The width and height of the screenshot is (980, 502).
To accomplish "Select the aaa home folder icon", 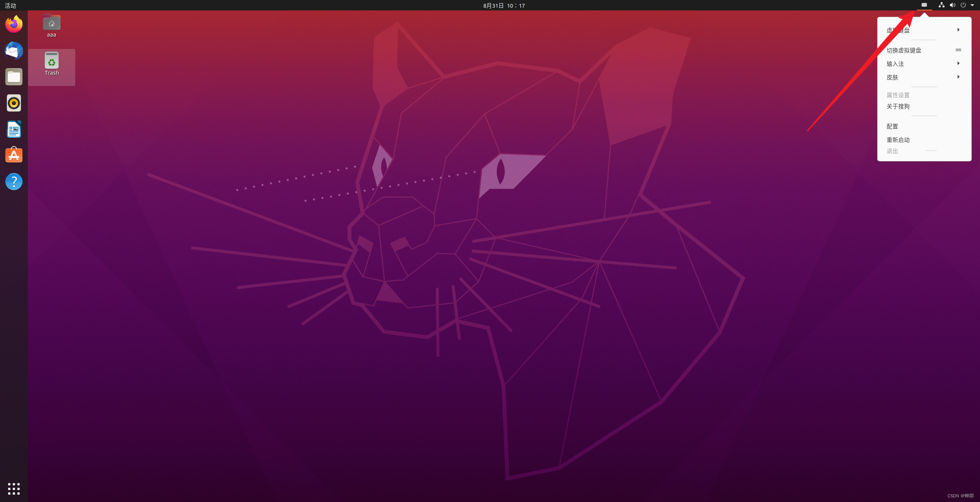I will coord(52,26).
